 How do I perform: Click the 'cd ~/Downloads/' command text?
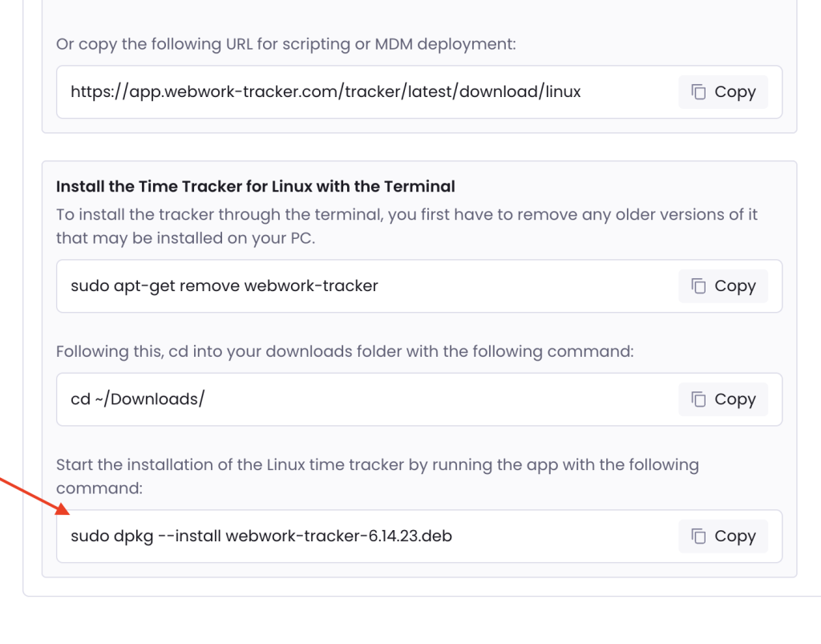[x=138, y=399]
